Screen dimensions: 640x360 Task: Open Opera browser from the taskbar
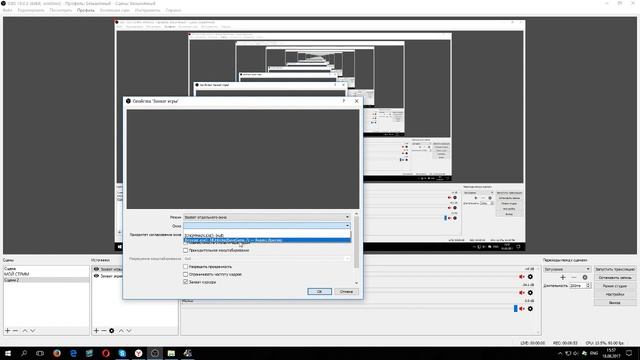pyautogui.click(x=106, y=353)
